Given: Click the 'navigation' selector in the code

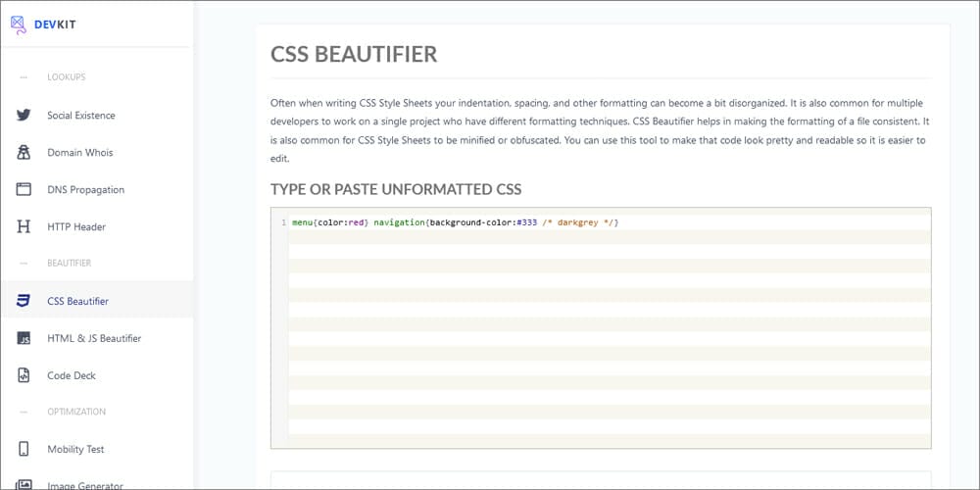Looking at the screenshot, I should (400, 222).
